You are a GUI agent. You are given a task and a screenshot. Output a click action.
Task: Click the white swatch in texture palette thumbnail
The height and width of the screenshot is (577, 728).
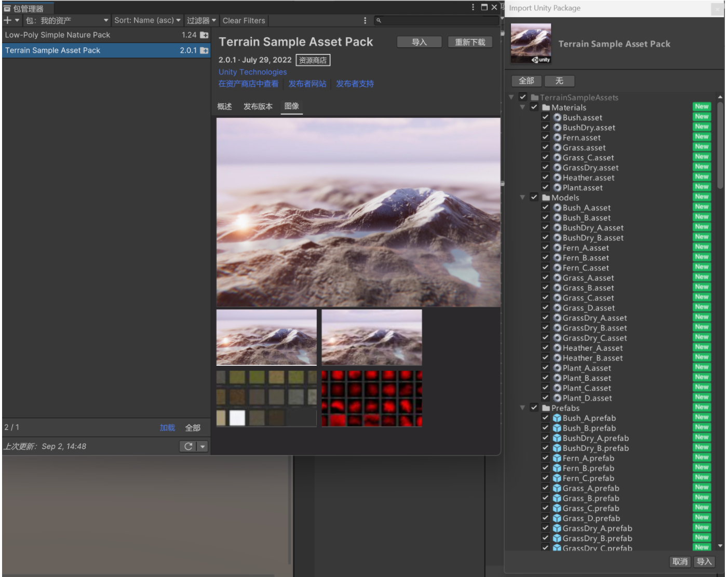(237, 418)
